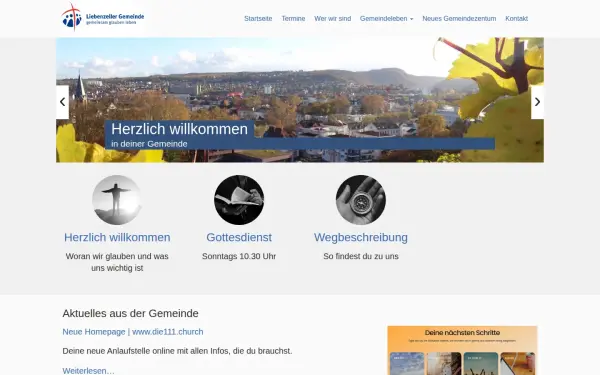Click 'Deine neue Anlaufstelle online' paragraph

(177, 351)
